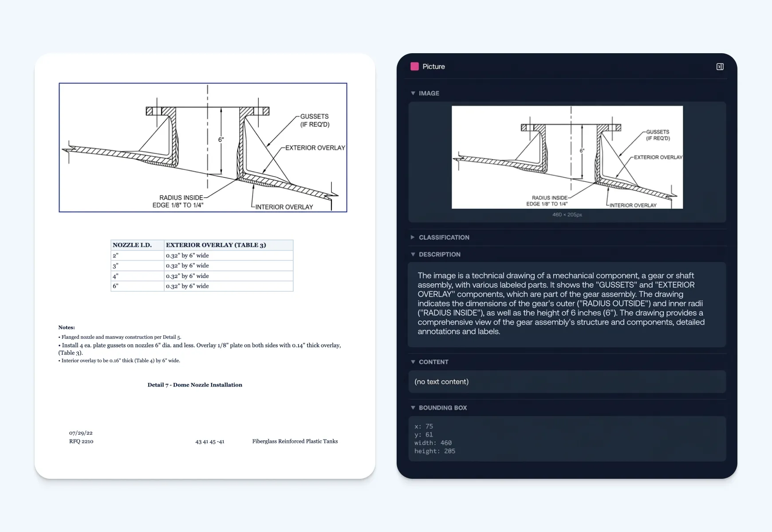This screenshot has height=532, width=772.
Task: Click the 3" nozzle row cell
Action: coord(137,266)
